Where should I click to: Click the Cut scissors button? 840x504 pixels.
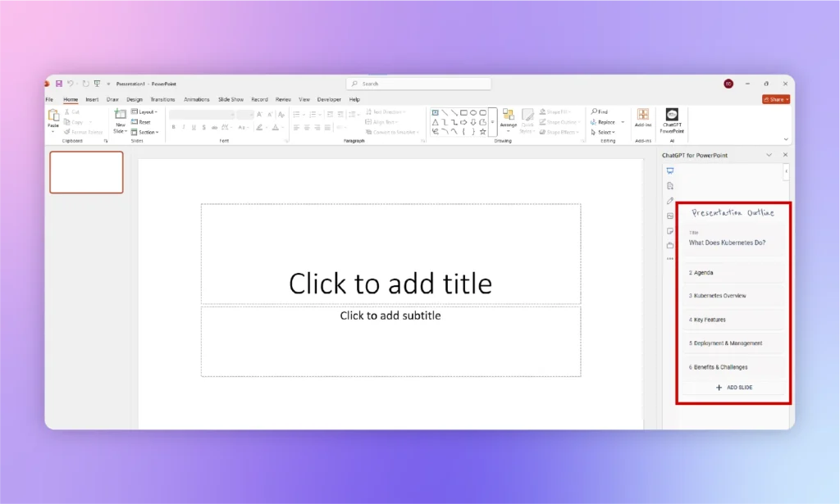coord(72,111)
